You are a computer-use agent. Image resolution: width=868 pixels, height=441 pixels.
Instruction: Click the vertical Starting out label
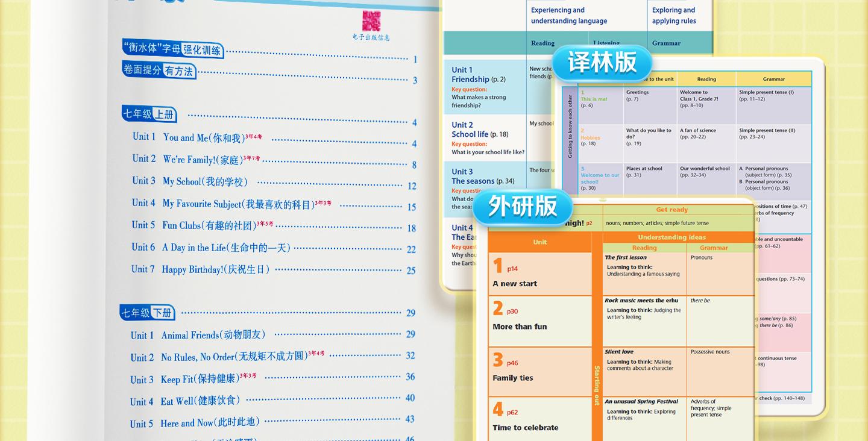(x=597, y=386)
